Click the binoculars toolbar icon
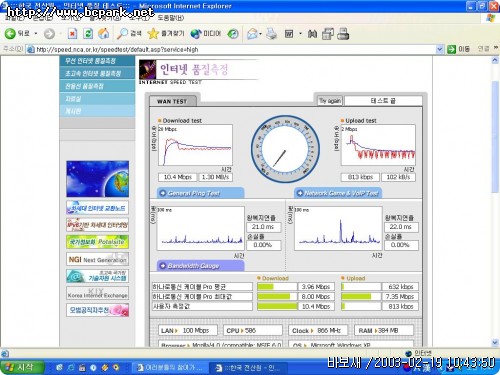Viewport: 500px width, 375px height. pos(312,34)
